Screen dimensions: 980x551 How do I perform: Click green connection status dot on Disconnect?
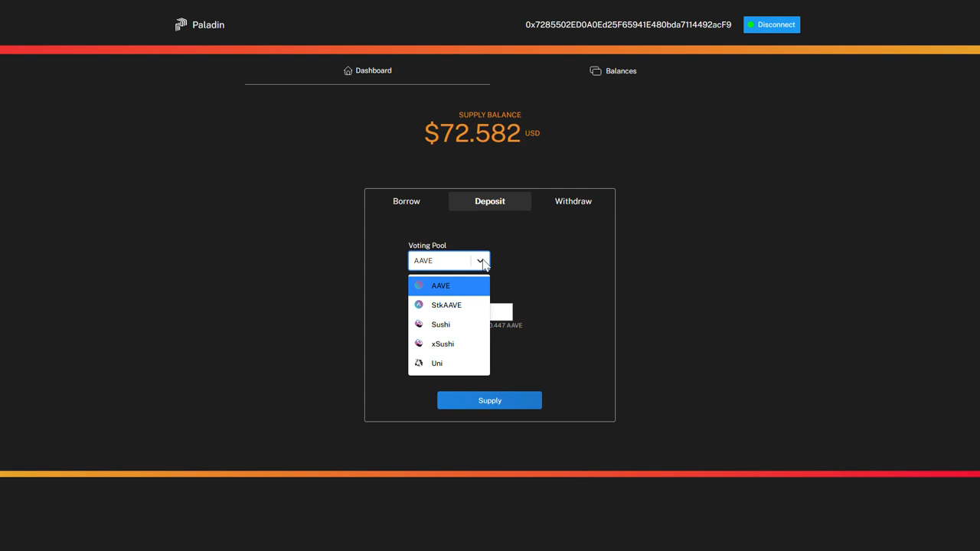[x=751, y=24]
